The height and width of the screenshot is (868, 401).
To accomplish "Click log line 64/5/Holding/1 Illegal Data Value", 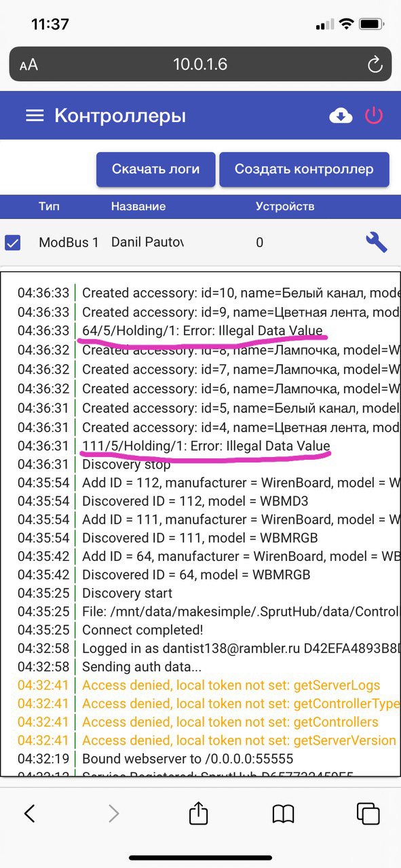I will click(202, 330).
